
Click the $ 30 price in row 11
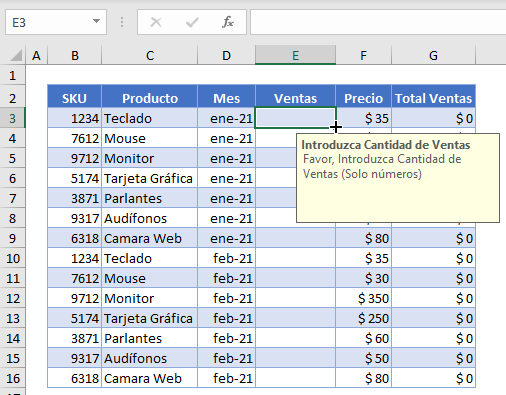363,278
